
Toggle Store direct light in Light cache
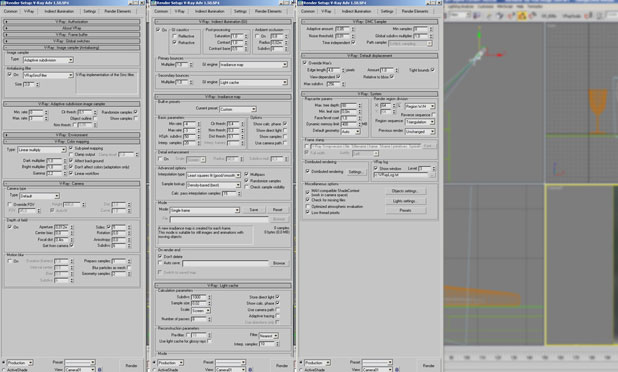pyautogui.click(x=277, y=297)
